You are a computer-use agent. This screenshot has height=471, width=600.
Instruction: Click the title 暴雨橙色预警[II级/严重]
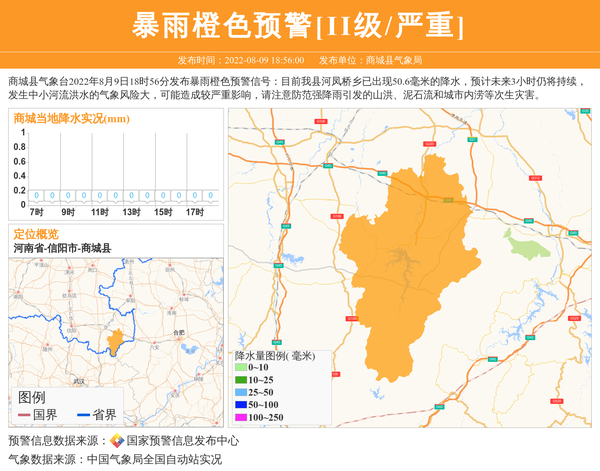298,26
